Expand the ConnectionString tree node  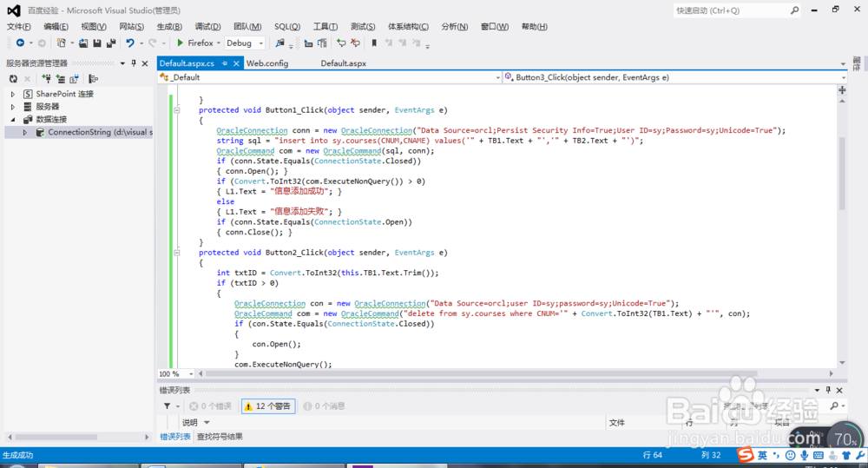click(25, 132)
